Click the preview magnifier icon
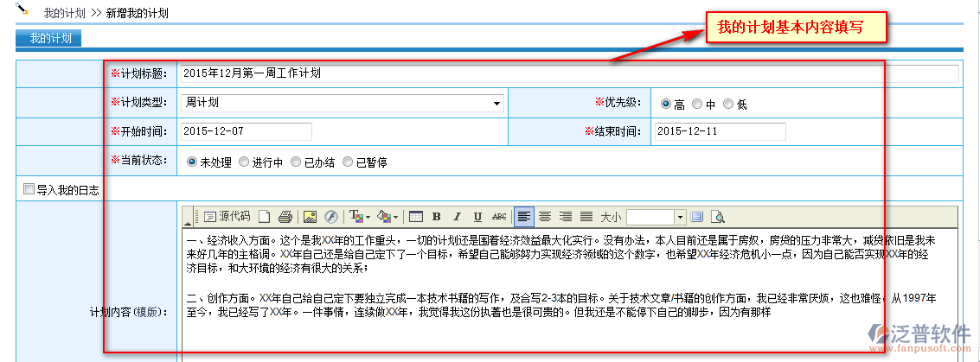This screenshot has width=980, height=362. [718, 217]
